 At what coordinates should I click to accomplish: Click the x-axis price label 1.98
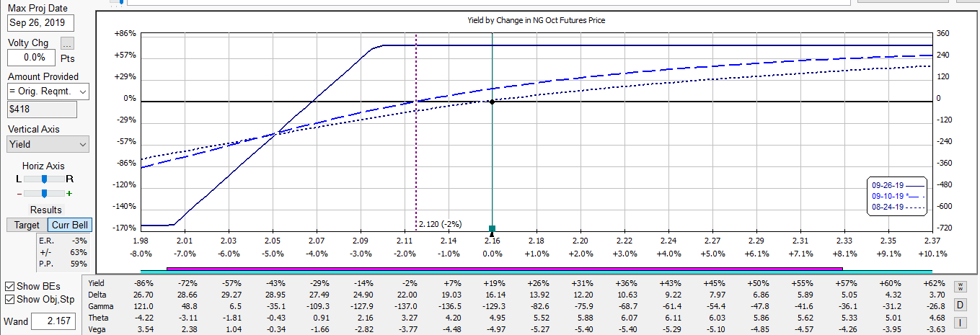point(141,241)
